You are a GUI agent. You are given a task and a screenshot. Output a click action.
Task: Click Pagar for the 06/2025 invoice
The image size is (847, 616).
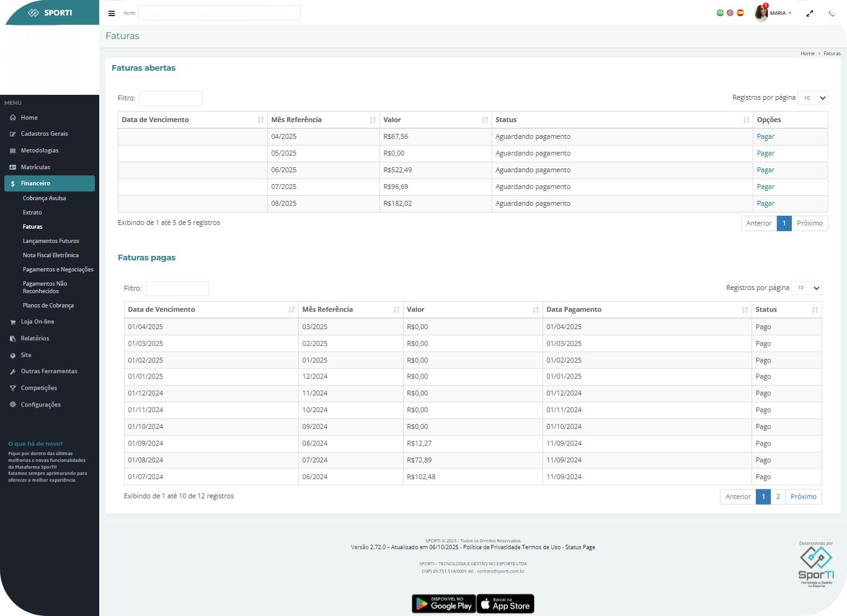point(765,170)
